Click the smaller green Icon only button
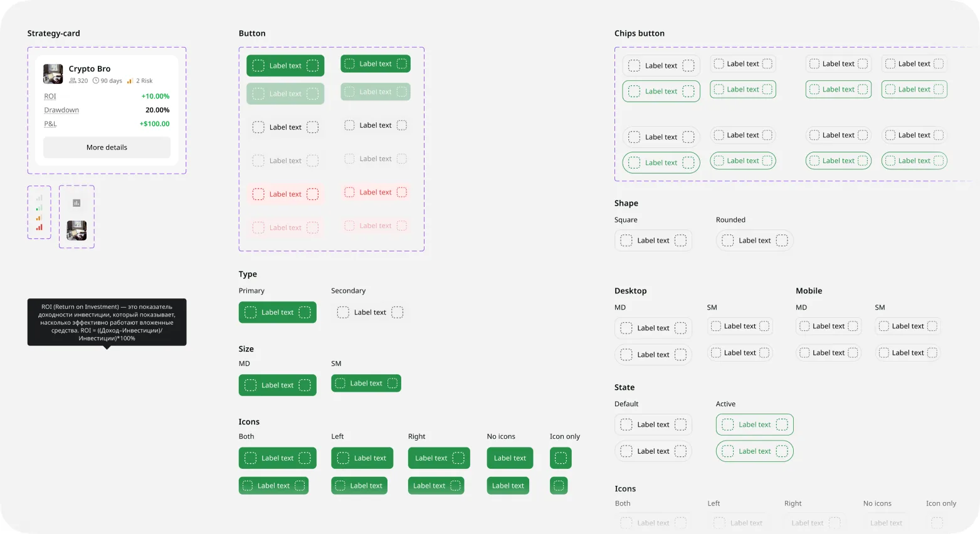The image size is (980, 534). pyautogui.click(x=559, y=486)
